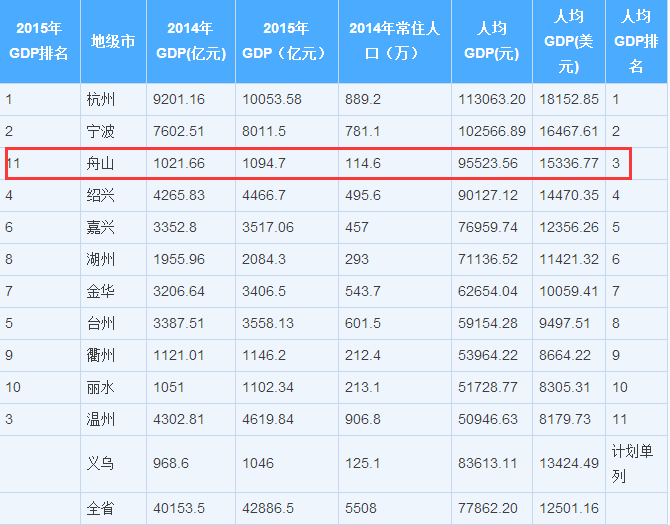Select the 计划单列 cell for 义乌
The width and height of the screenshot is (670, 525).
[632, 463]
